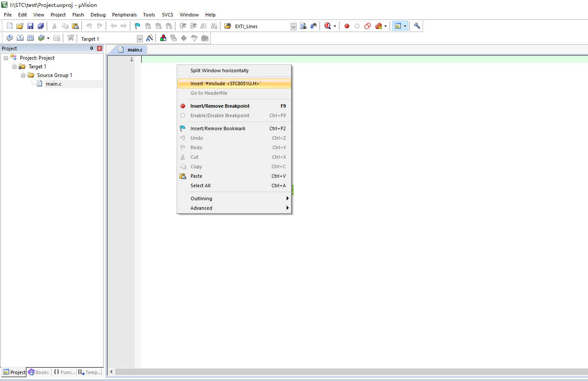Collapse the Target 1 tree node
The height and width of the screenshot is (381, 588).
15,67
